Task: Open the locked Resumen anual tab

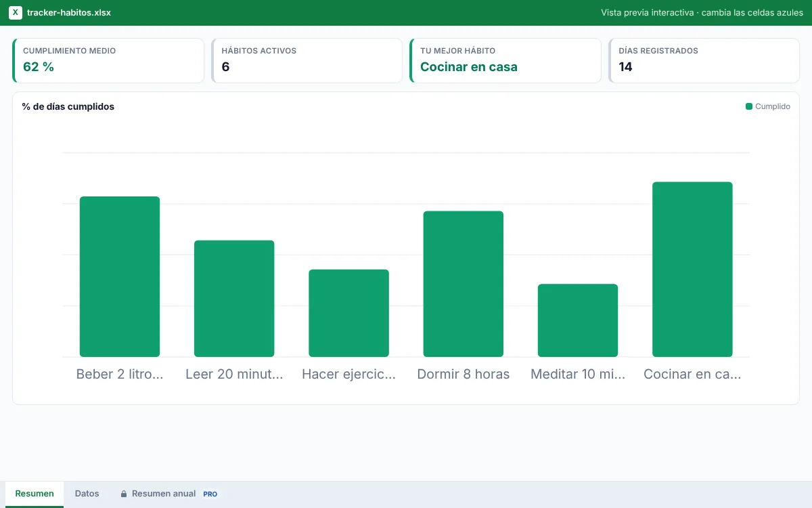Action: click(x=168, y=494)
